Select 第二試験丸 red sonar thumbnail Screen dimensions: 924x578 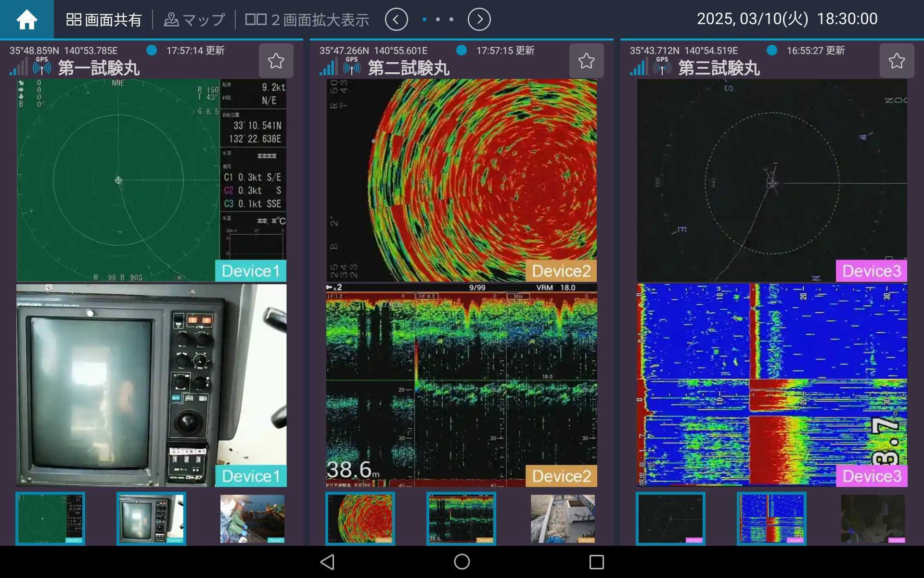coord(360,518)
